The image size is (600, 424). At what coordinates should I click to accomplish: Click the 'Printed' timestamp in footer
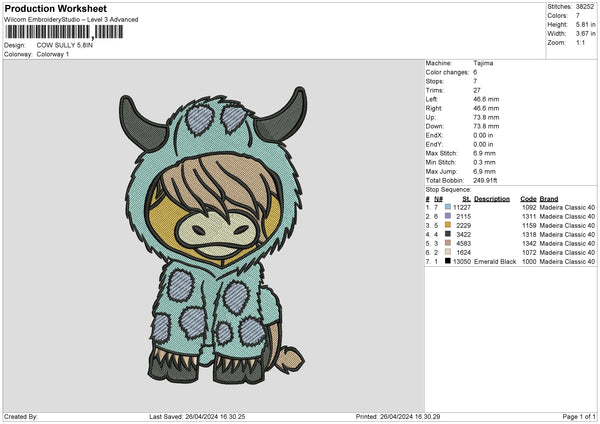[398, 417]
